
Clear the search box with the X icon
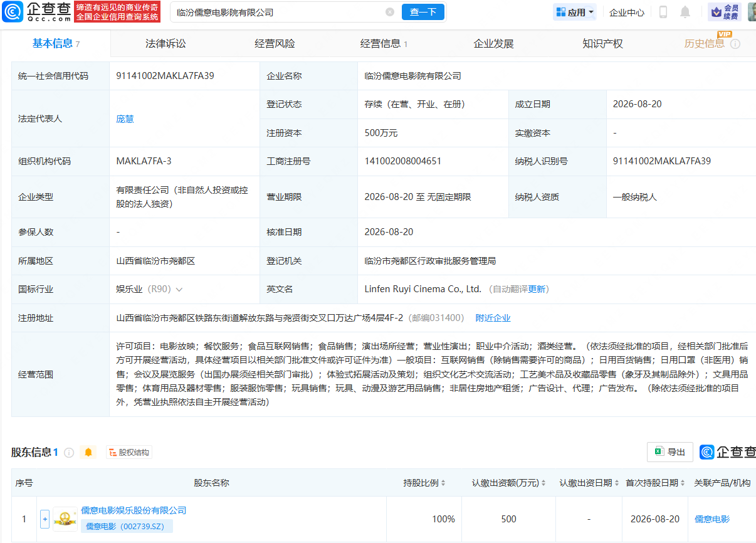click(x=390, y=12)
